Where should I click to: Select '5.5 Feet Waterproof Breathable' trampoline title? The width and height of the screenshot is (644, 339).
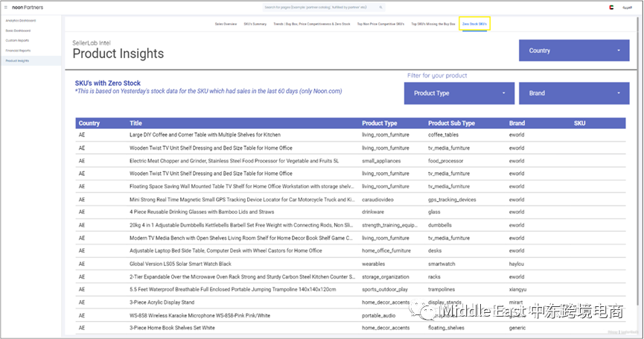pos(232,289)
